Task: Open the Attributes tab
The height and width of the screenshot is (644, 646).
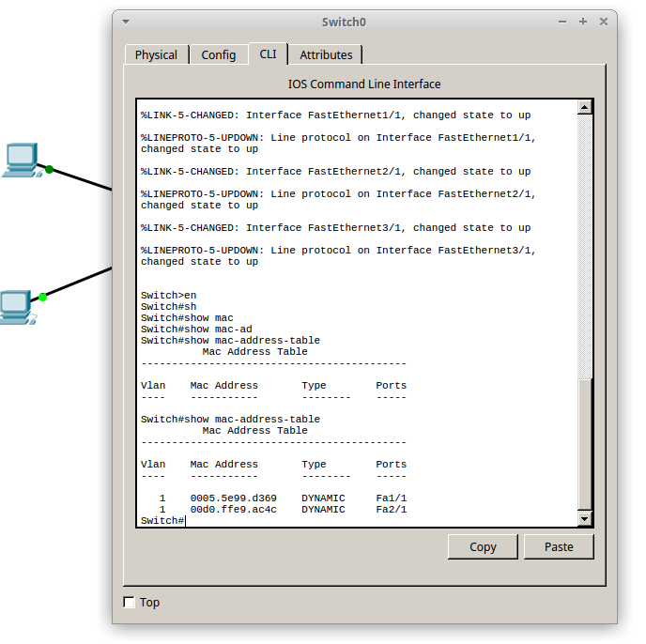Action: click(326, 54)
